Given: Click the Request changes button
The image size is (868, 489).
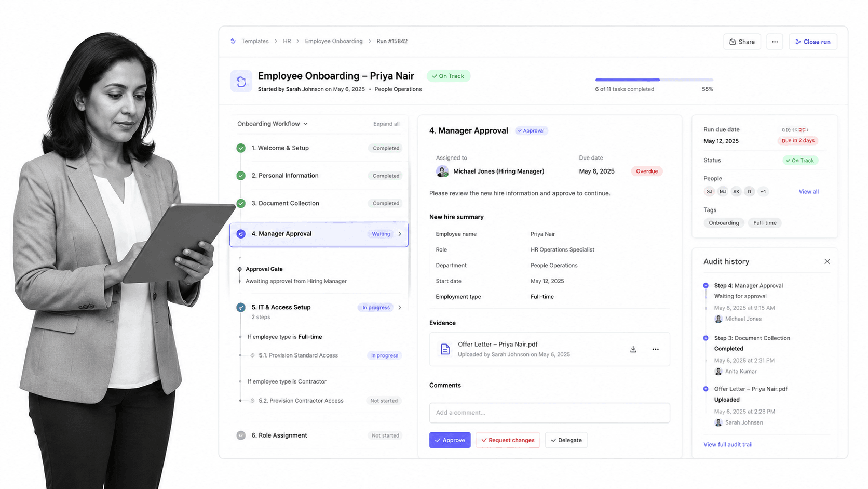Looking at the screenshot, I should (508, 440).
